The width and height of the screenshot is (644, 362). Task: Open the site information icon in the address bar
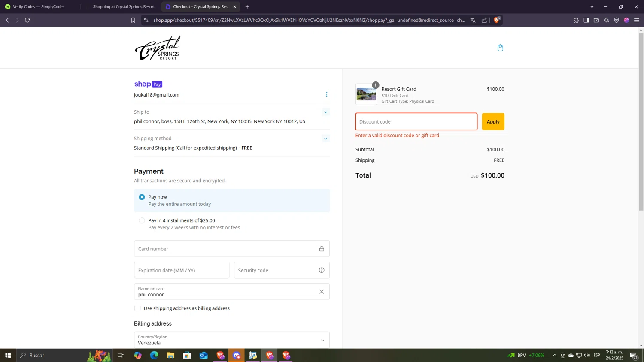pos(146,20)
